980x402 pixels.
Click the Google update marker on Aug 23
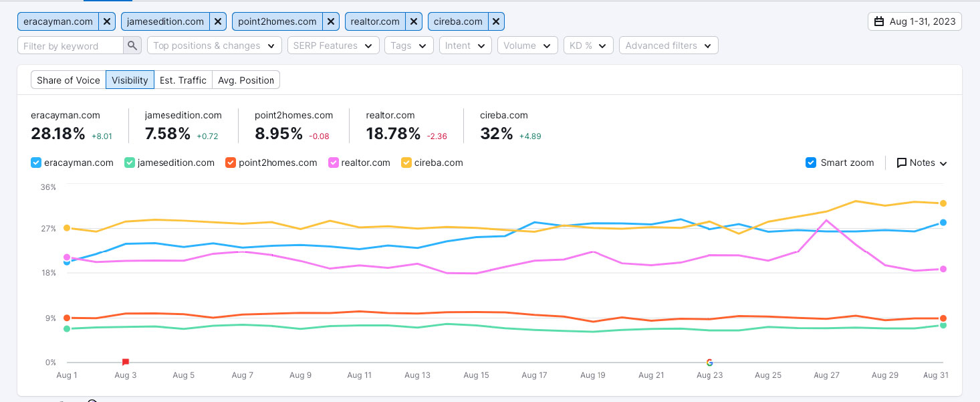coord(709,363)
